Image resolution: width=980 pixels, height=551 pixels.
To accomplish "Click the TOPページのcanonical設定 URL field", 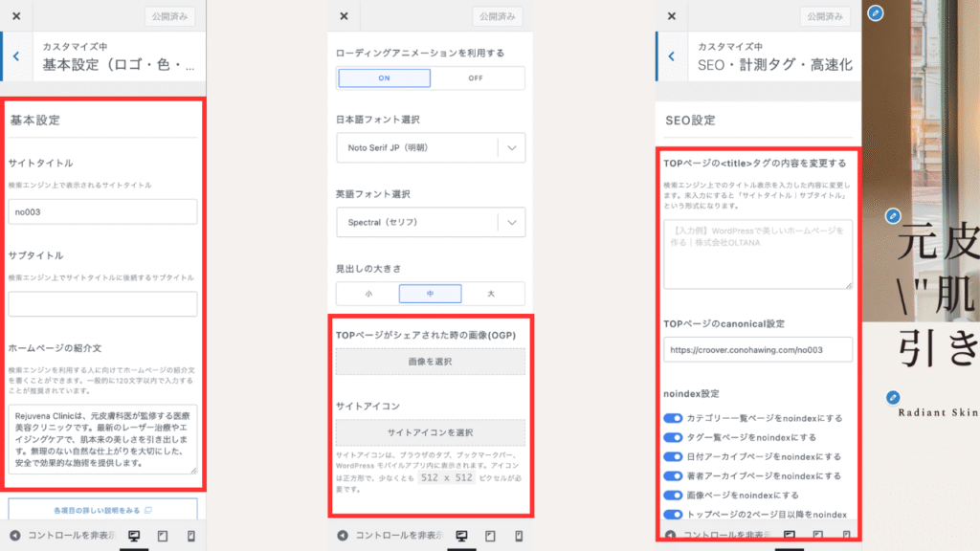I will (758, 350).
